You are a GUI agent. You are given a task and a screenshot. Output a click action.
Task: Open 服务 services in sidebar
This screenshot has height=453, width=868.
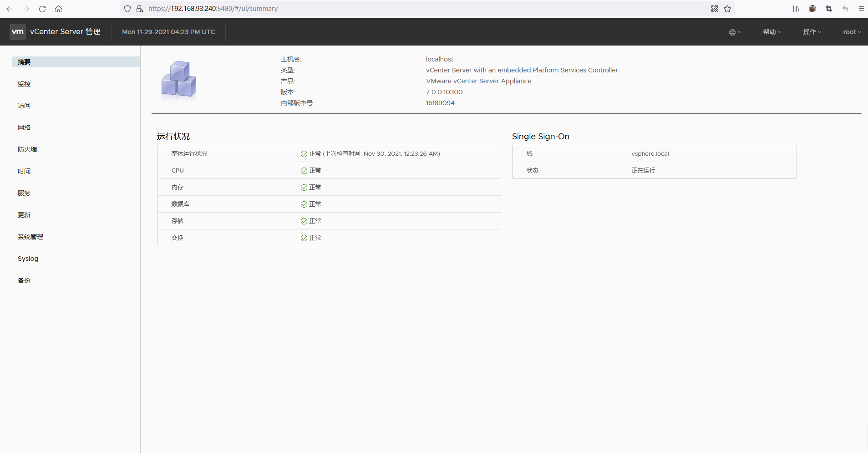pos(24,193)
